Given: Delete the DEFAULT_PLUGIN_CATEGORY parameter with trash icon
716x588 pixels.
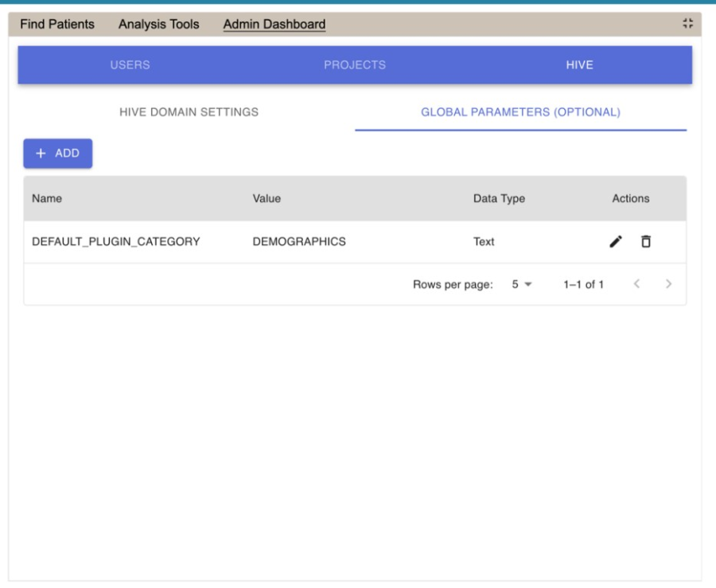Looking at the screenshot, I should coord(646,241).
